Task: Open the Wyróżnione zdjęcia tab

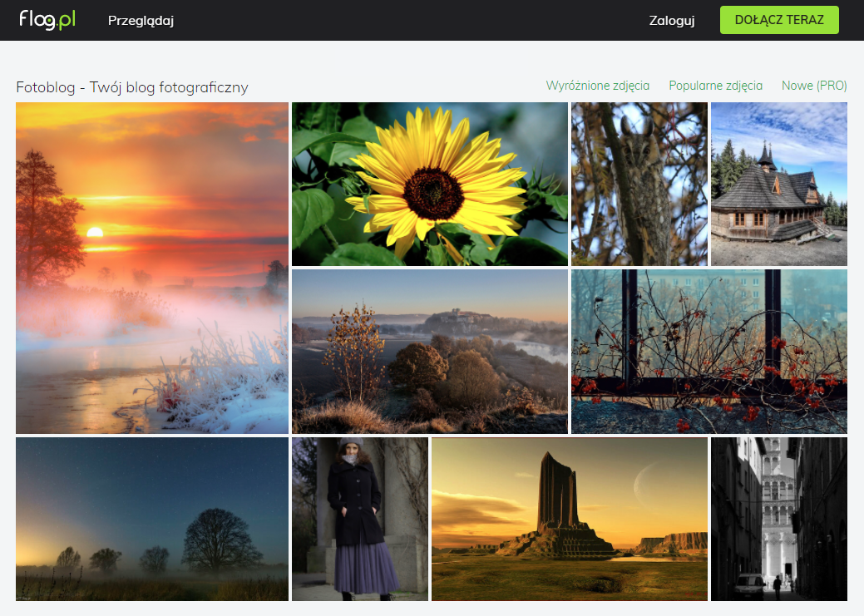Action: pos(597,86)
